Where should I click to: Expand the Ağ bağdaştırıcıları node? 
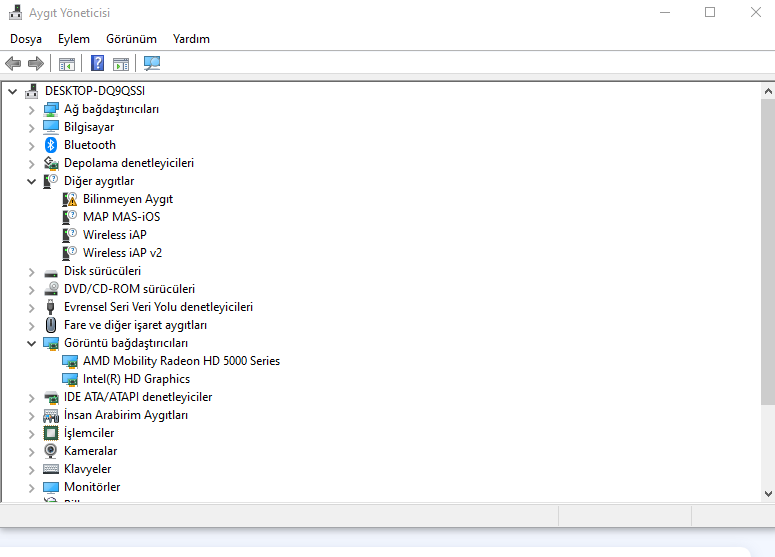32,109
